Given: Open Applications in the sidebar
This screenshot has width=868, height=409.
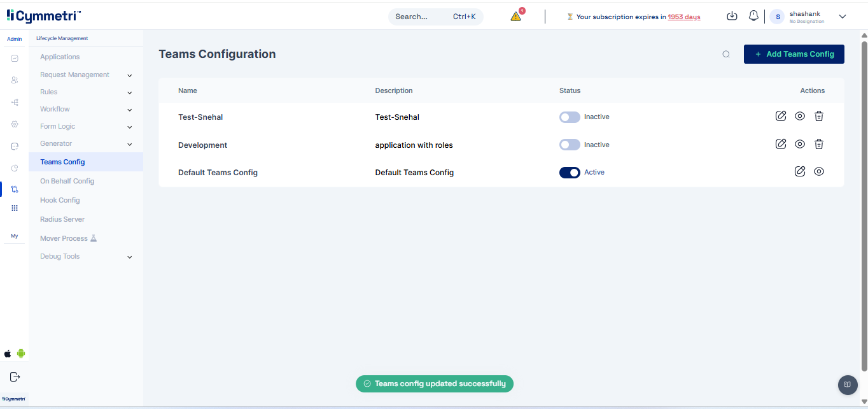Looking at the screenshot, I should [60, 57].
